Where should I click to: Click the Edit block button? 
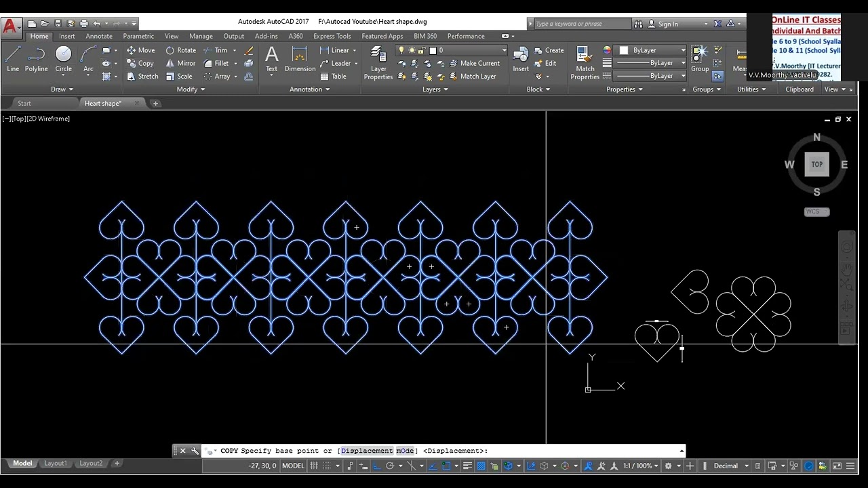(x=545, y=63)
